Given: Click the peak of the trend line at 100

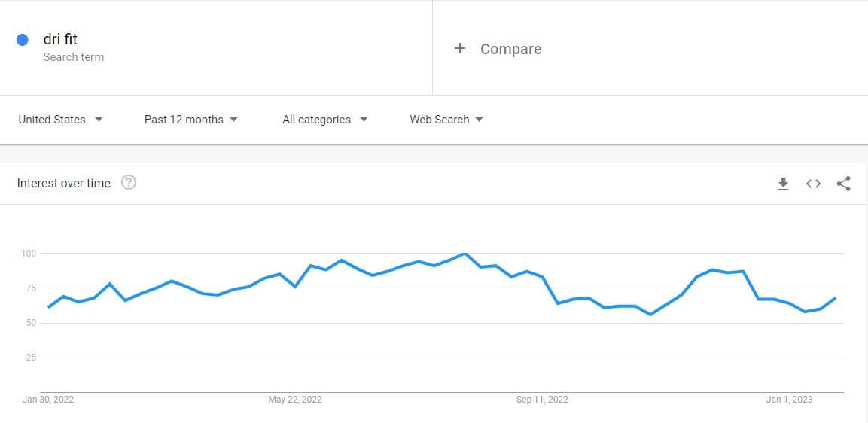Looking at the screenshot, I should coord(465,254).
